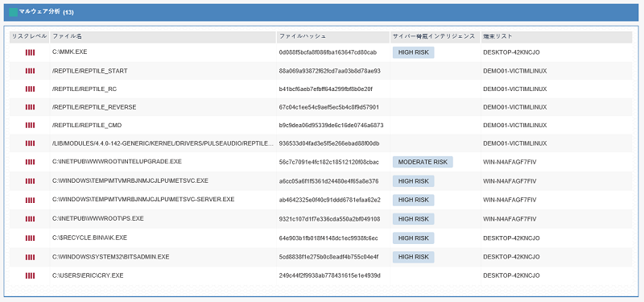
Task: Sort by ファイルハッシュ column header
Action: (333, 36)
